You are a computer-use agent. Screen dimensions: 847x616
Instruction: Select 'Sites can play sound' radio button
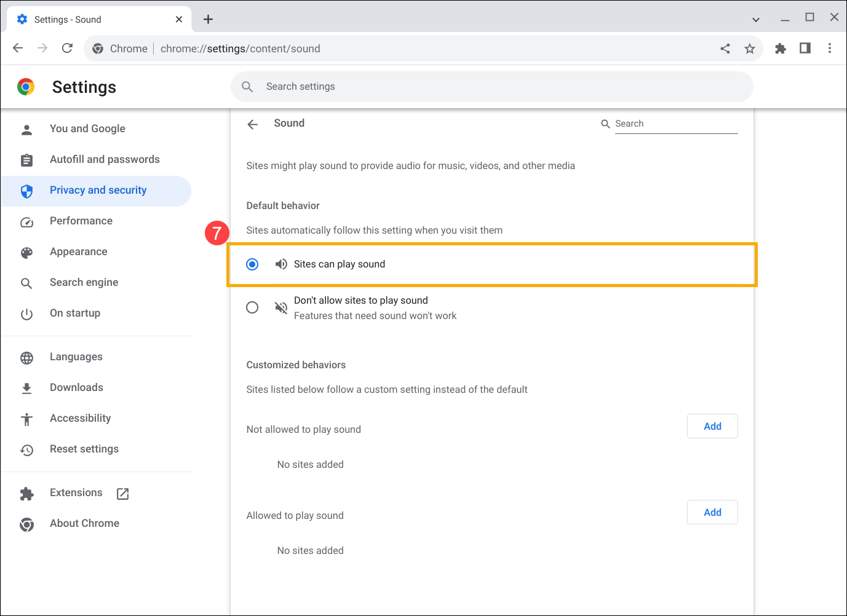[x=252, y=264]
